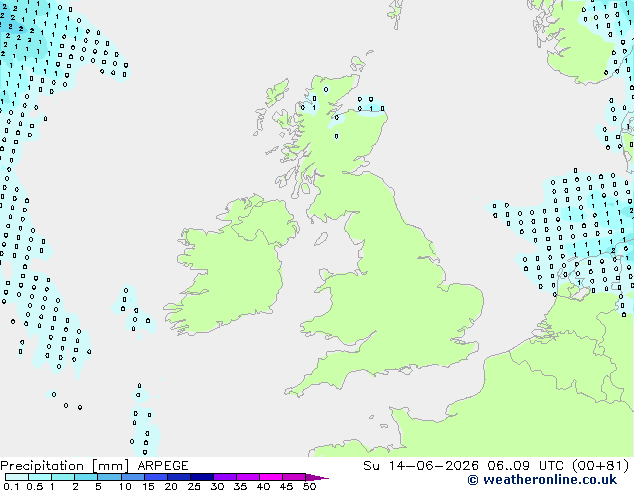Click the 35–40 mm legend swatch
This screenshot has width=634, height=490.
pos(247,477)
